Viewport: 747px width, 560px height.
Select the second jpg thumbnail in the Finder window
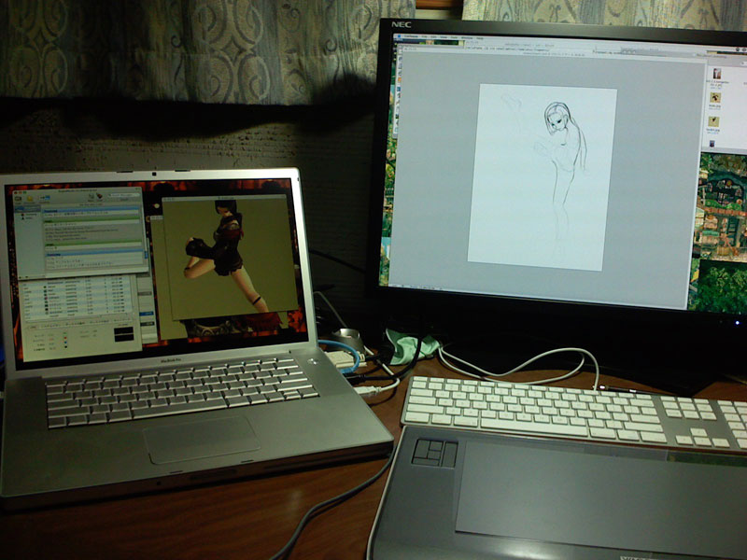pyautogui.click(x=715, y=98)
